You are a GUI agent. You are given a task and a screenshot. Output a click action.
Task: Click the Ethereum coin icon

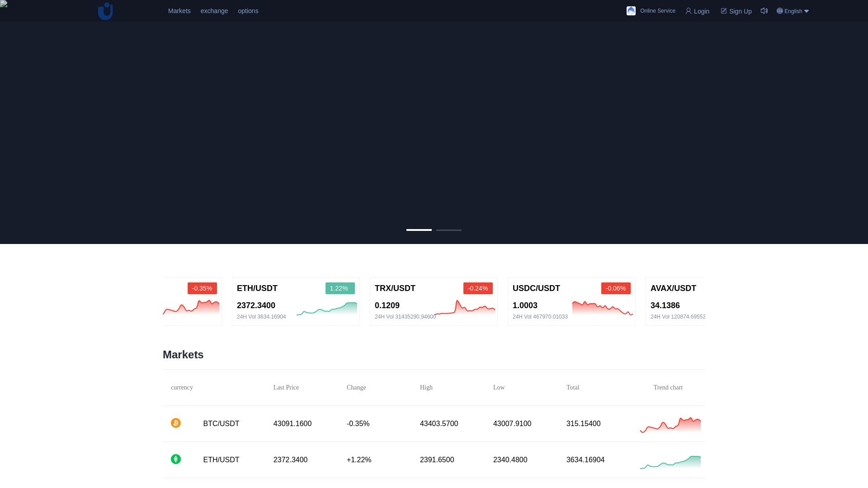176,459
